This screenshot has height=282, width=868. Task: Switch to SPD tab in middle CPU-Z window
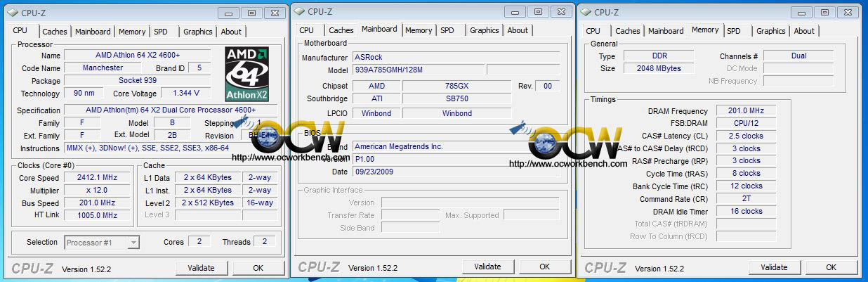point(447,30)
